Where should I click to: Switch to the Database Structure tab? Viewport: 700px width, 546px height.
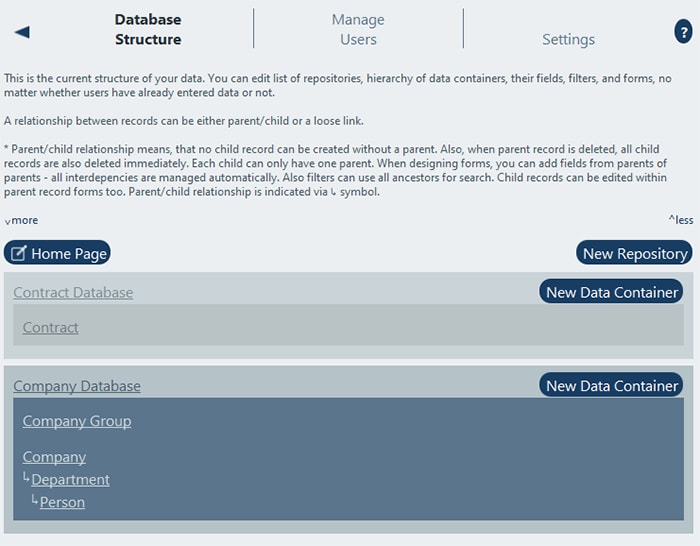[x=148, y=30]
